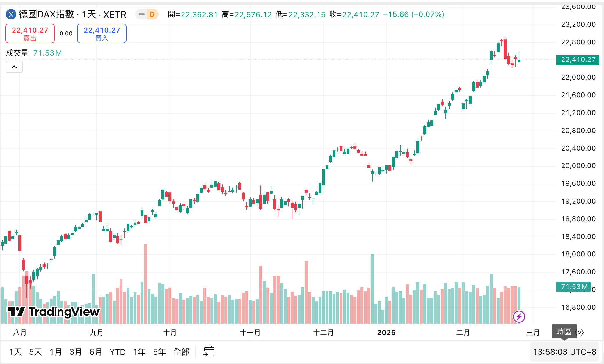Click the DAX symbol logo icon

[11, 14]
